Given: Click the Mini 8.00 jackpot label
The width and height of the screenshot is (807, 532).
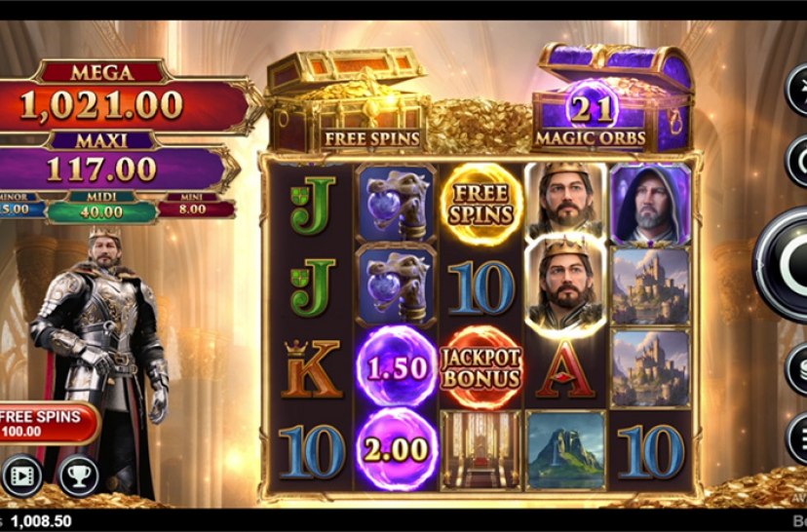Looking at the screenshot, I should pos(196,206).
